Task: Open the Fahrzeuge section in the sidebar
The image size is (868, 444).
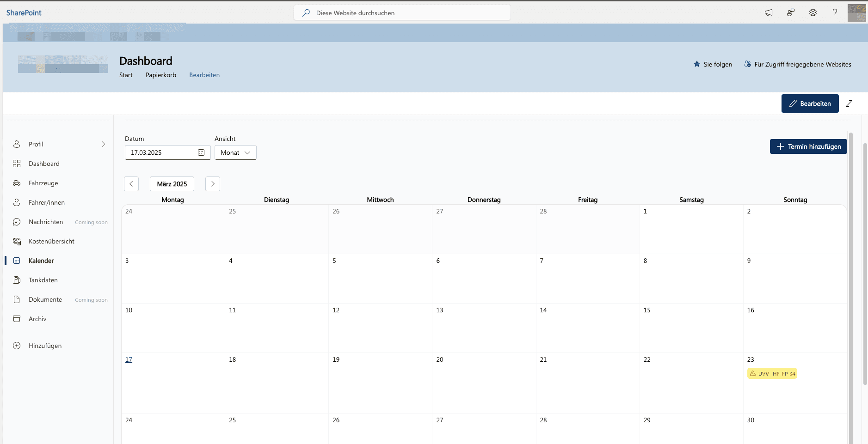Action: [x=45, y=182]
